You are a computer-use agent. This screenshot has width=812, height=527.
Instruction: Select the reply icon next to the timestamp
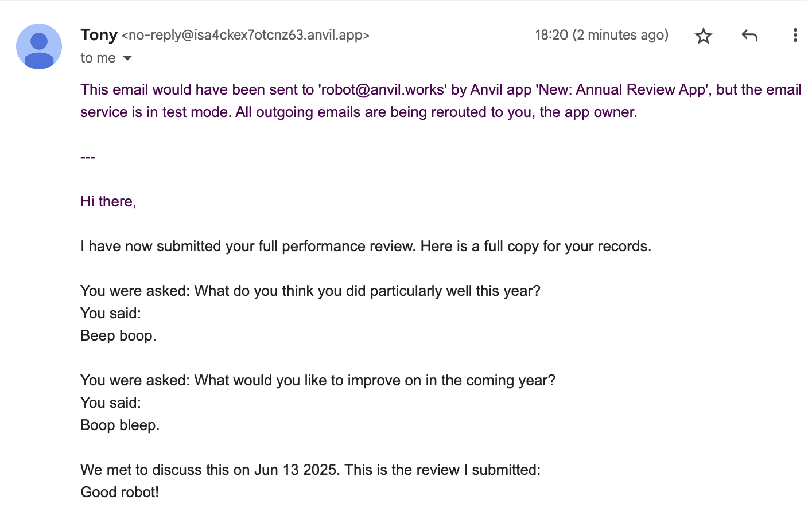click(x=749, y=35)
